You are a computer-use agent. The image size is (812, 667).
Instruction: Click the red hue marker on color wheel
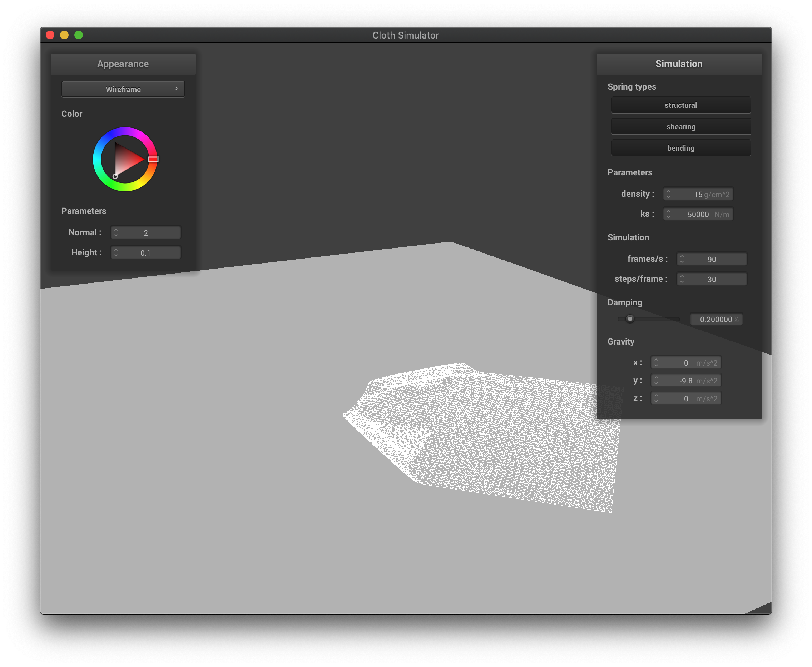[153, 159]
